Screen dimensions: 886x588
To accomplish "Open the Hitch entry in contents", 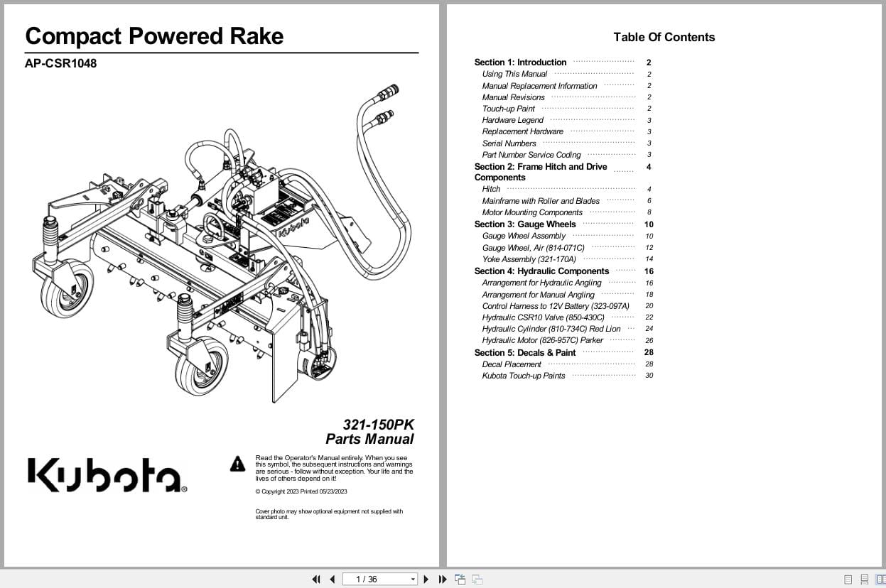I will pyautogui.click(x=491, y=189).
